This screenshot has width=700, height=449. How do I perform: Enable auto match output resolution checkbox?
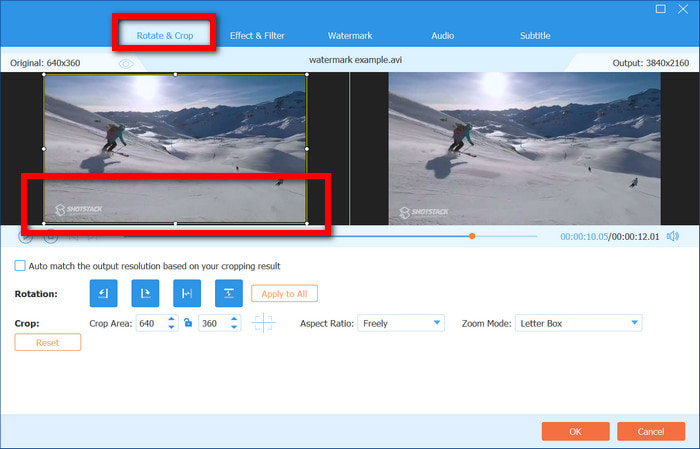coord(20,266)
